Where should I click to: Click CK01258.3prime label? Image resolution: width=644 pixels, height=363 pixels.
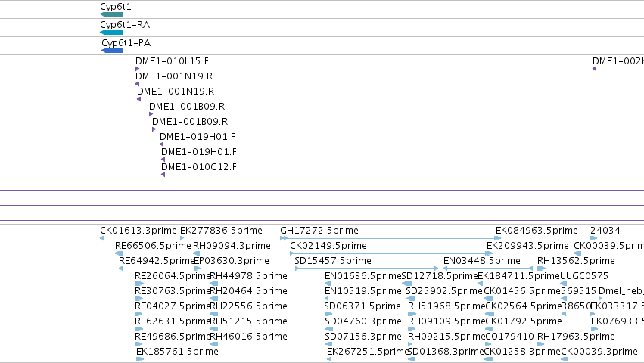tap(522, 352)
